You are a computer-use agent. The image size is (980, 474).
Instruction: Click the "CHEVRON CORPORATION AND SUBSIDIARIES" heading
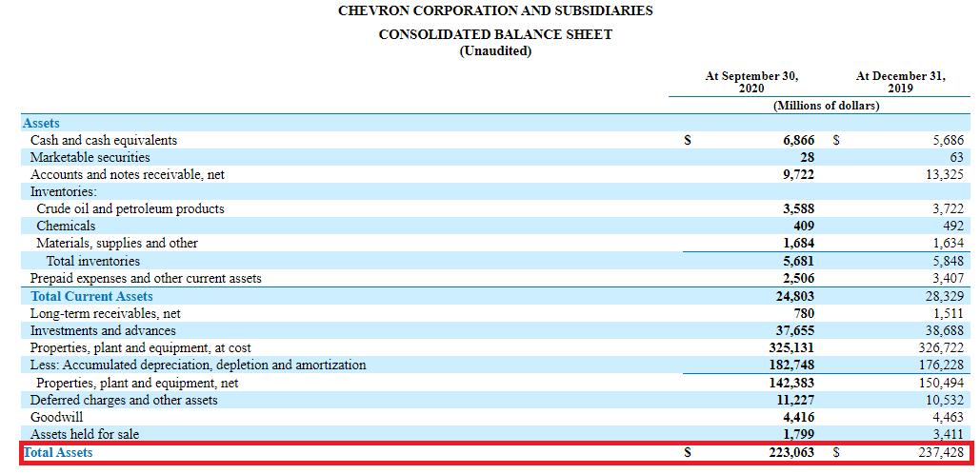pos(495,11)
